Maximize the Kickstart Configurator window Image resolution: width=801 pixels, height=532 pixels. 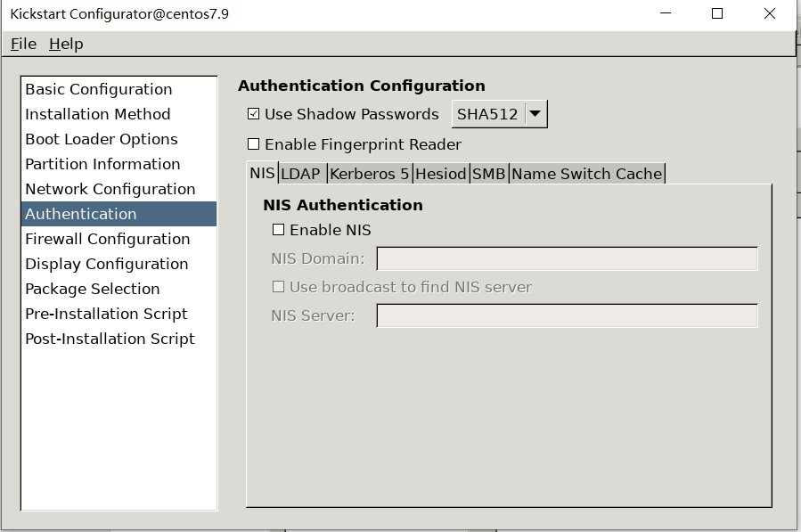click(717, 13)
